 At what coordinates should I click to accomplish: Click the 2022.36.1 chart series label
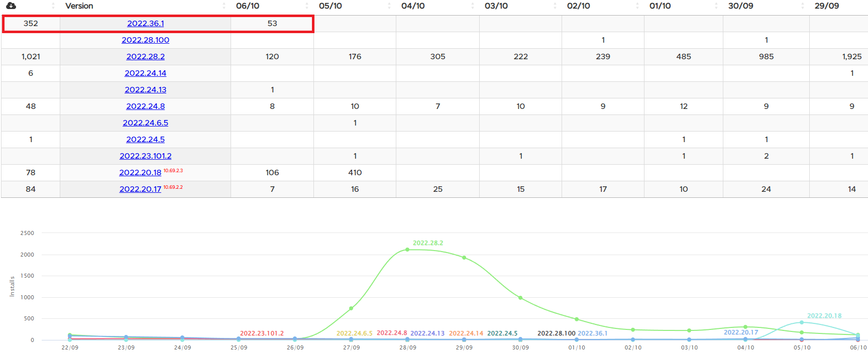tap(593, 333)
